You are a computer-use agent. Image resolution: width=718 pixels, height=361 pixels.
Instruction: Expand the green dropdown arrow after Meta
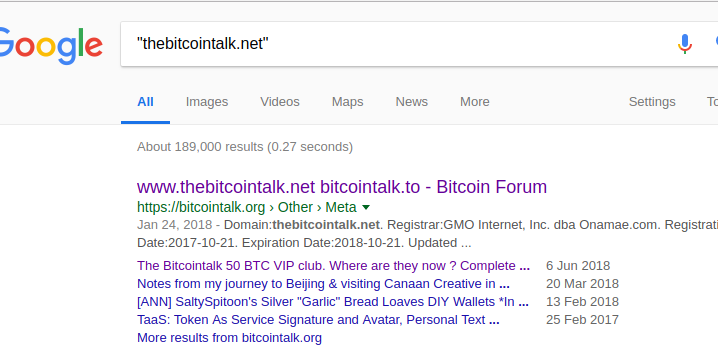[x=366, y=208]
